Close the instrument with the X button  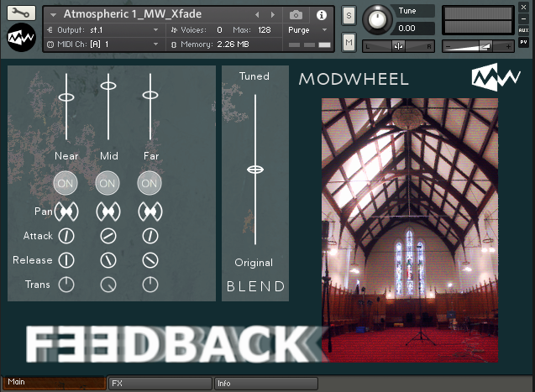point(523,7)
